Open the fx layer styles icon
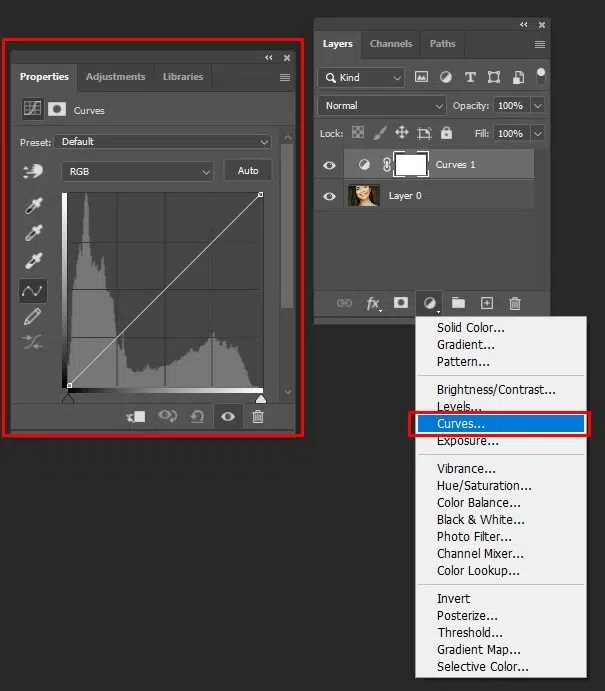Screen dimensions: 605x691 pos(373,303)
